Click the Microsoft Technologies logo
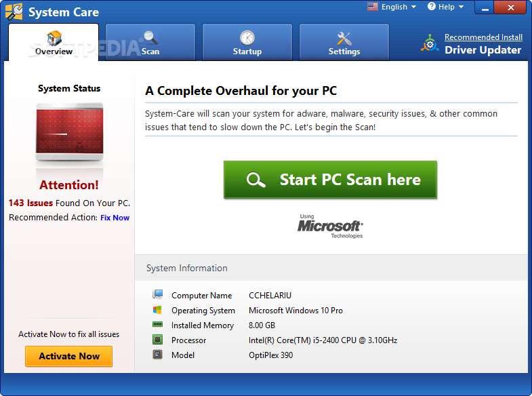 pos(330,226)
